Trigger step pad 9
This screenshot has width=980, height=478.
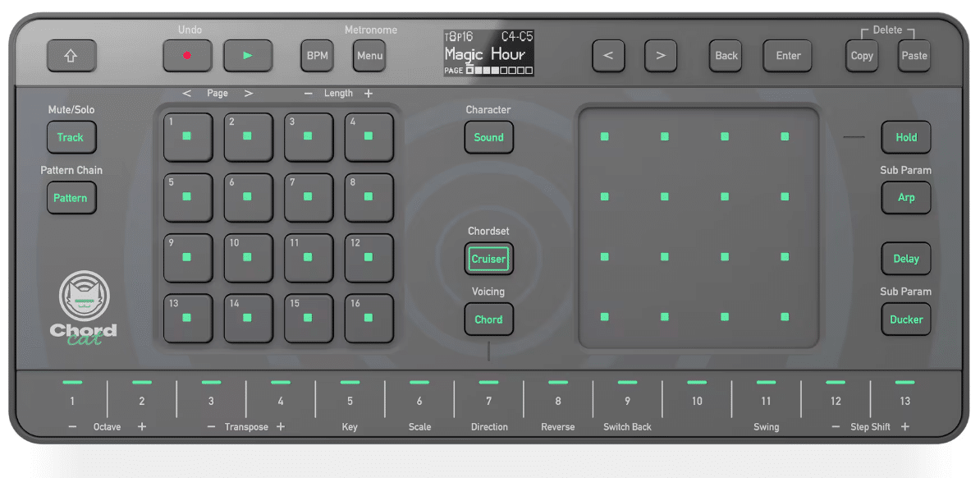point(187,258)
